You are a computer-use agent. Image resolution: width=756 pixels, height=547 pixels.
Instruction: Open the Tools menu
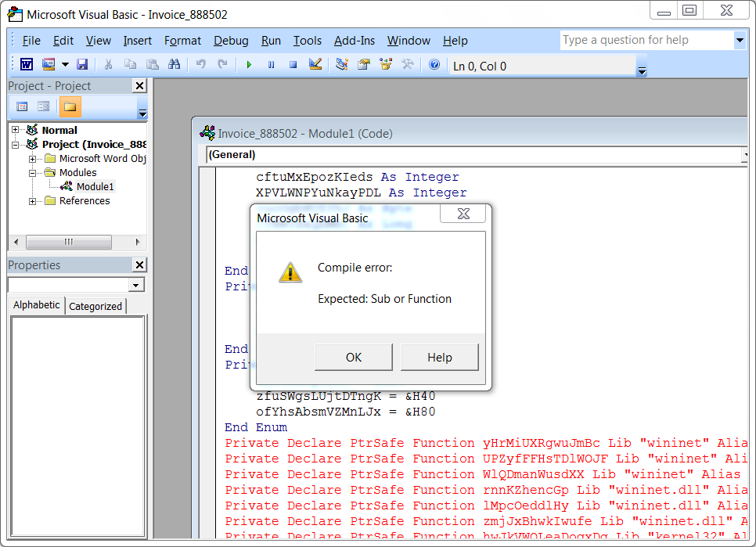point(308,41)
